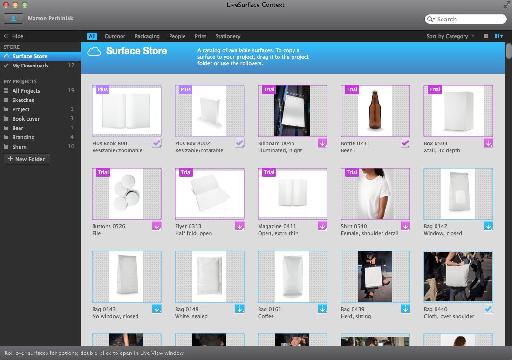Screen dimensions: 512x360
Task: Open the Sort by Category dropdown
Action: (x=450, y=36)
